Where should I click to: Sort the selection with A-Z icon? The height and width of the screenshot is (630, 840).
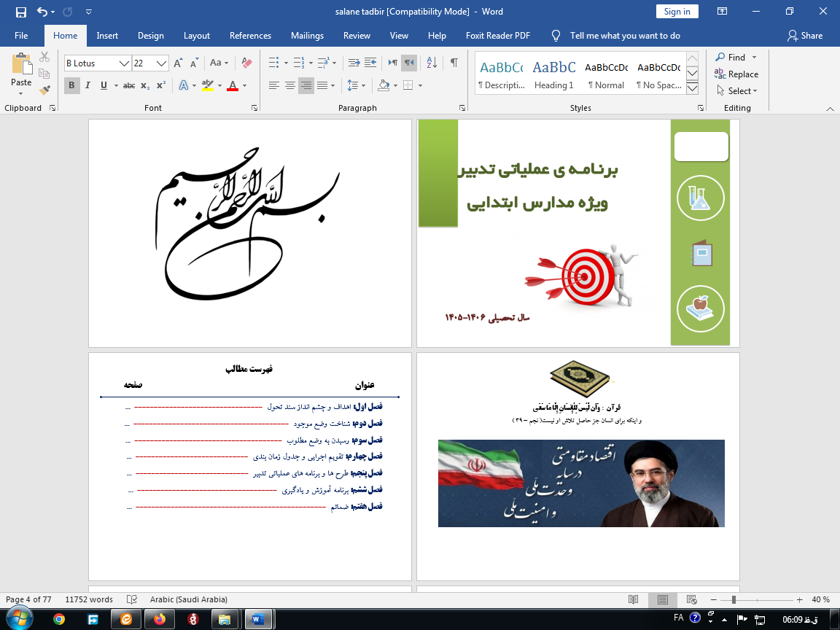[432, 63]
